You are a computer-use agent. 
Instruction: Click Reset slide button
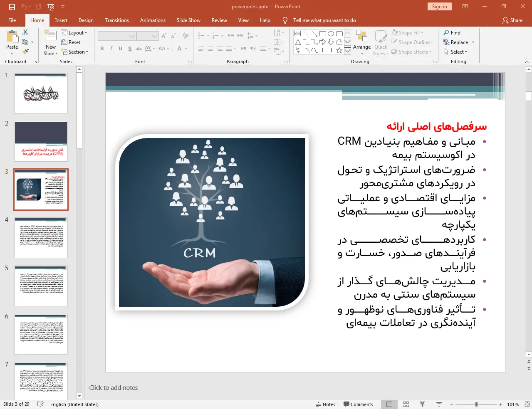pos(71,42)
